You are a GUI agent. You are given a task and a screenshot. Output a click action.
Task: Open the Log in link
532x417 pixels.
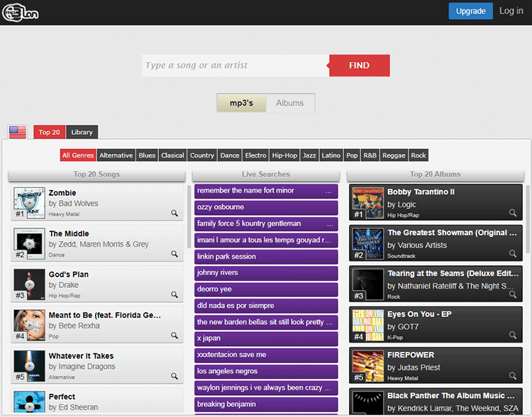click(x=511, y=11)
